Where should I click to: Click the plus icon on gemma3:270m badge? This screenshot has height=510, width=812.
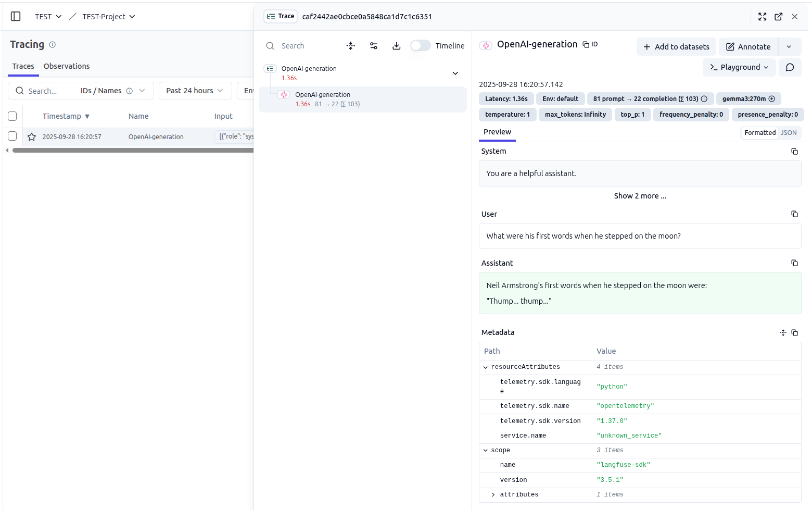coord(772,99)
